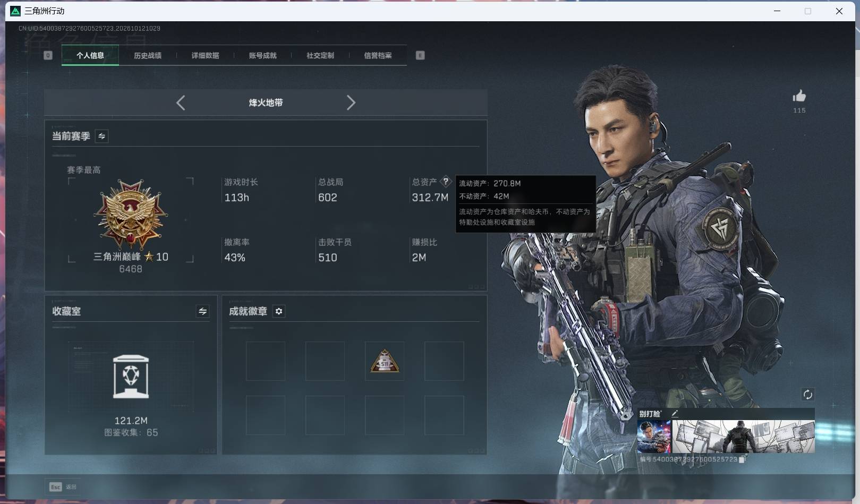Image resolution: width=860 pixels, height=504 pixels.
Task: Click the refresh character model icon
Action: pos(807,394)
